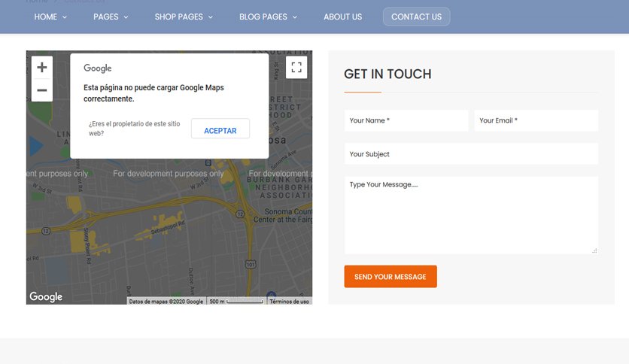Image resolution: width=629 pixels, height=364 pixels.
Task: Click ACEPTAR in the Google Maps dialog
Action: pos(220,129)
